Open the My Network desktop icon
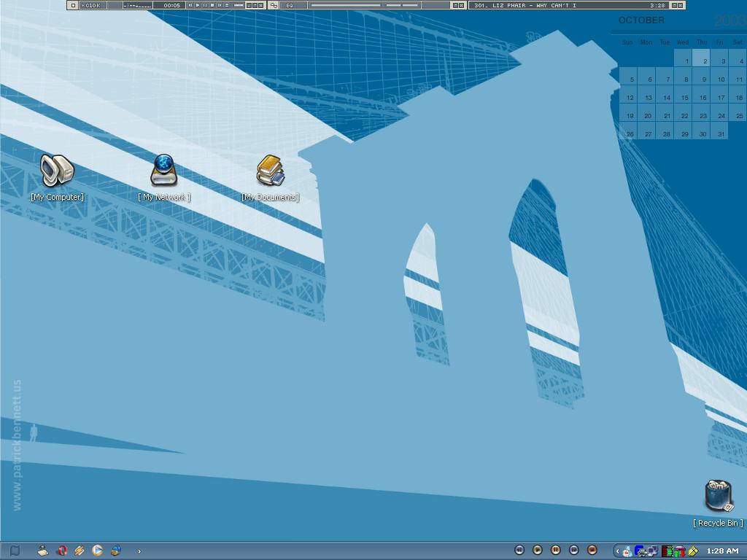Image resolution: width=747 pixels, height=560 pixels. point(163,171)
